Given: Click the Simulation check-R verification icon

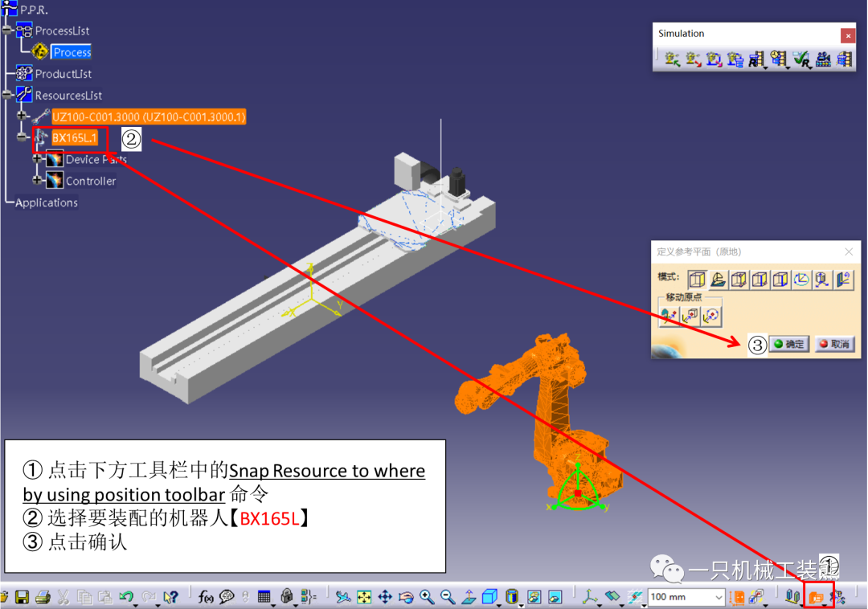Looking at the screenshot, I should click(x=801, y=59).
